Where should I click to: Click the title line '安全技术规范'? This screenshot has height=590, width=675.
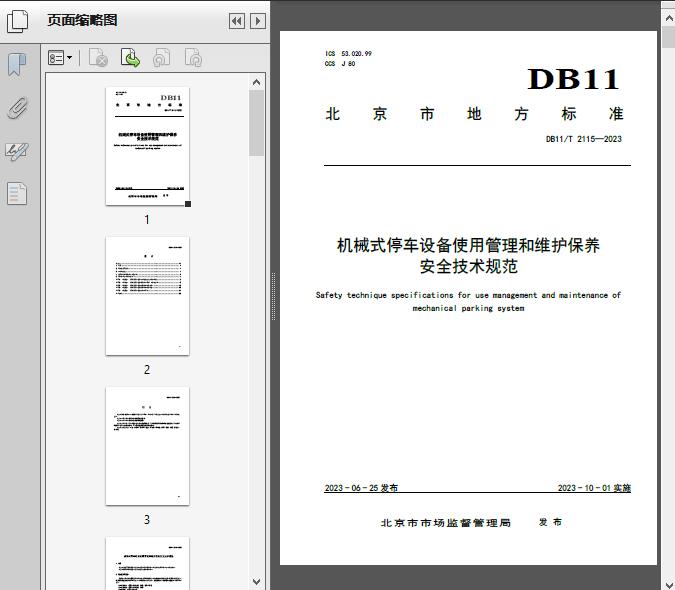[x=468, y=266]
